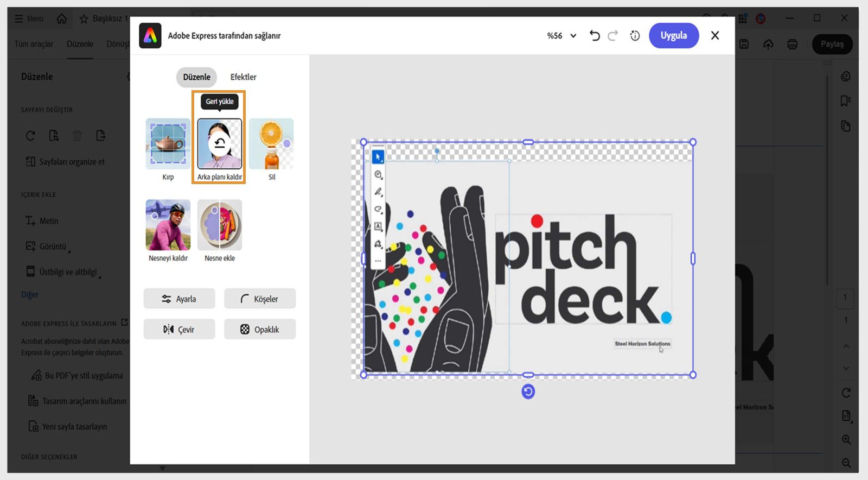Click Sayfaları organize et option
Screen dimensions: 868x480
tap(65, 162)
